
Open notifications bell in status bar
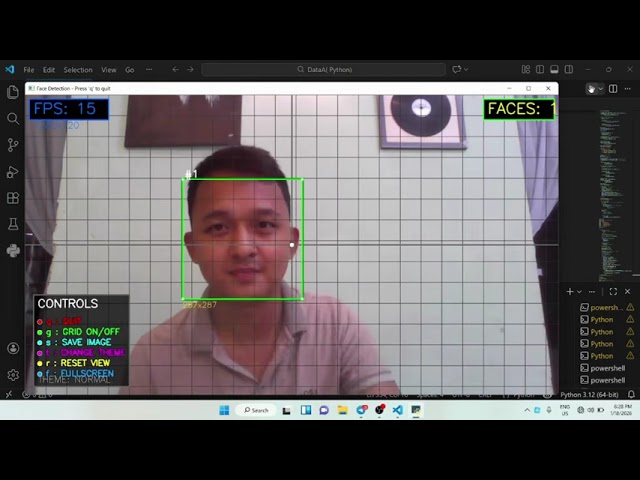tap(631, 394)
